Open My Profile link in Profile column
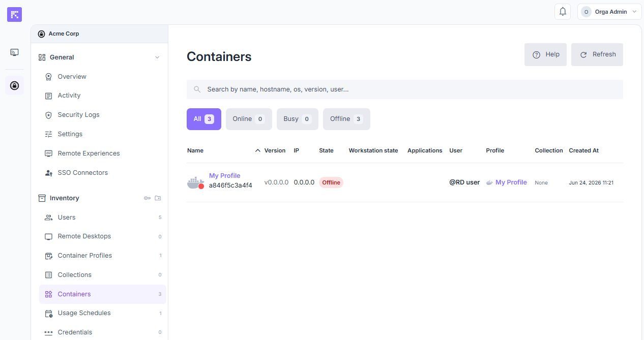 (511, 182)
